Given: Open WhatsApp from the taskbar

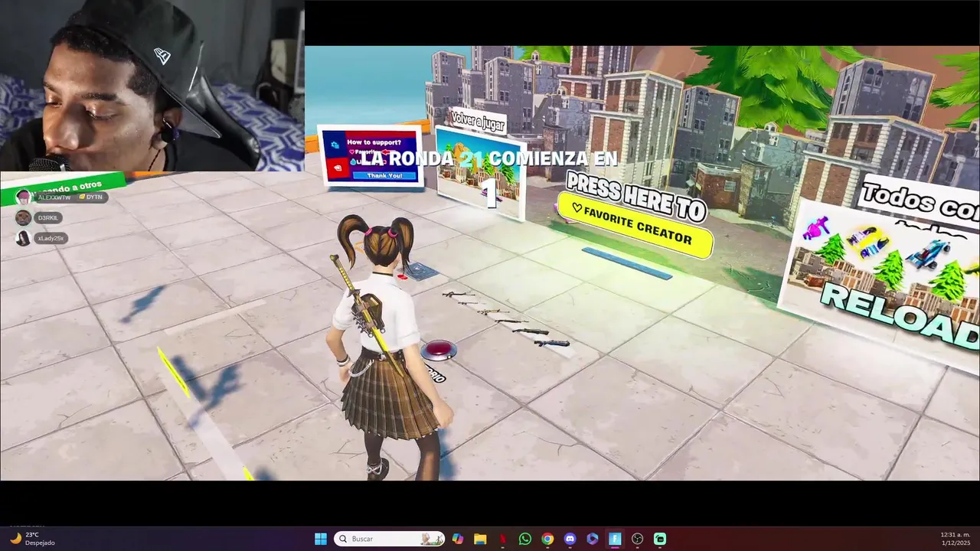Looking at the screenshot, I should [x=524, y=539].
